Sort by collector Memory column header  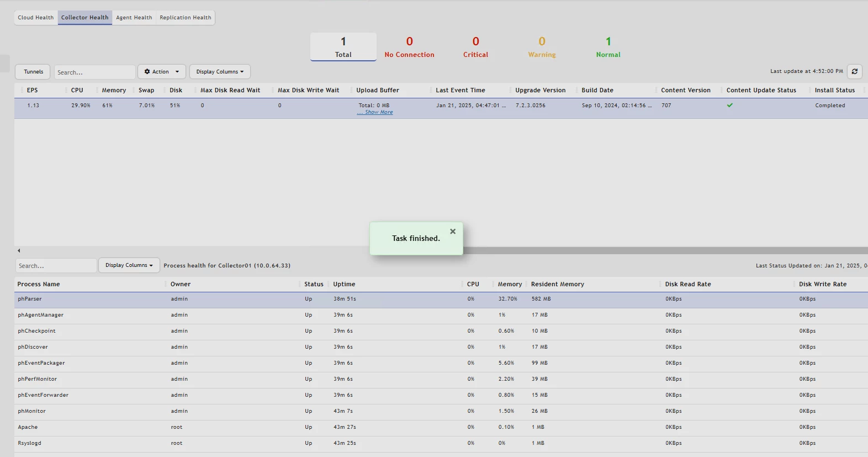coord(114,90)
